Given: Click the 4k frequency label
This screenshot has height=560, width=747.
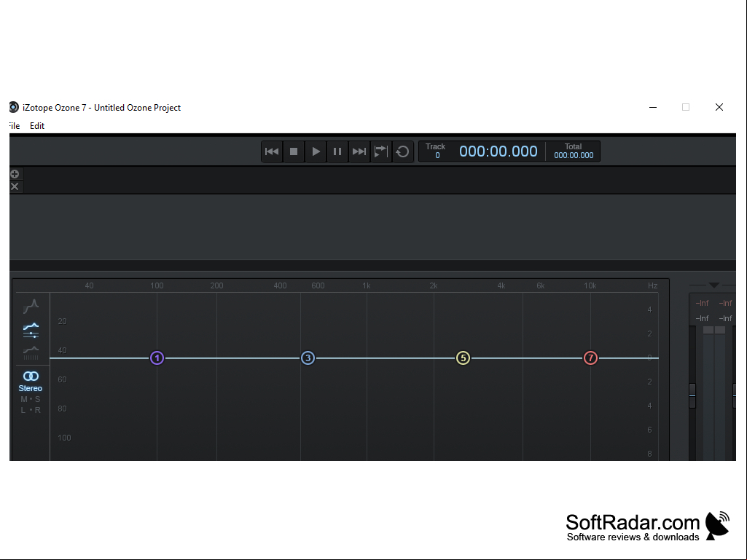Looking at the screenshot, I should pyautogui.click(x=501, y=285).
